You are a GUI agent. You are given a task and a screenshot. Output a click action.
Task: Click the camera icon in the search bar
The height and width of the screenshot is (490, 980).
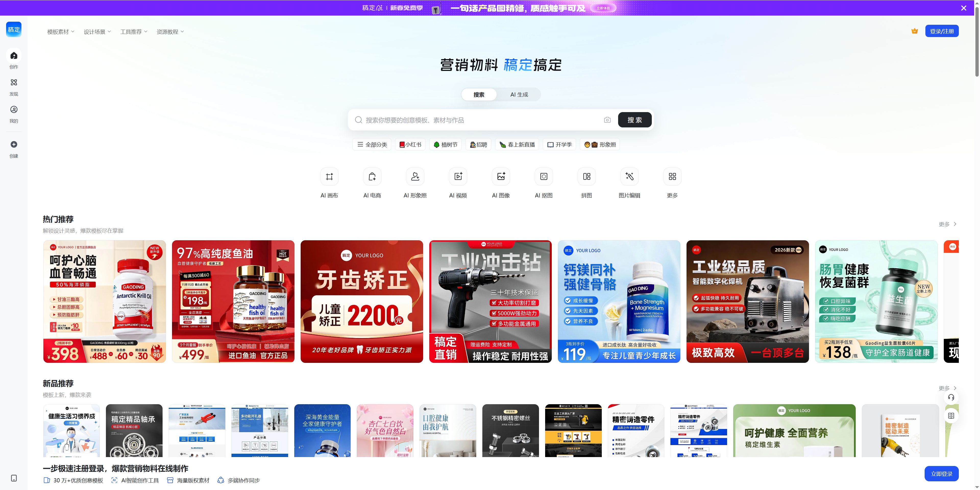[x=607, y=119]
